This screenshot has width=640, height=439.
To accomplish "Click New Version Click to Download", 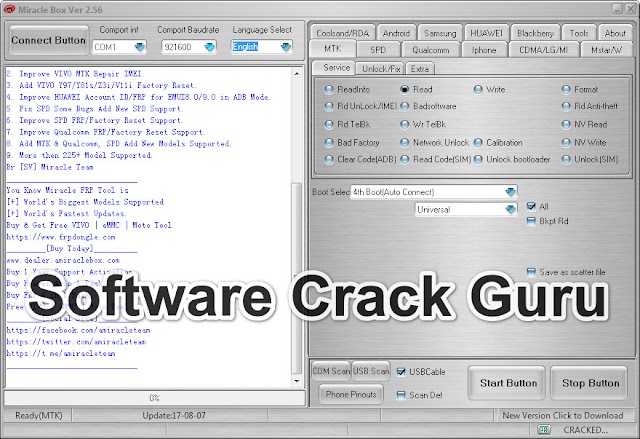I will tap(562, 416).
